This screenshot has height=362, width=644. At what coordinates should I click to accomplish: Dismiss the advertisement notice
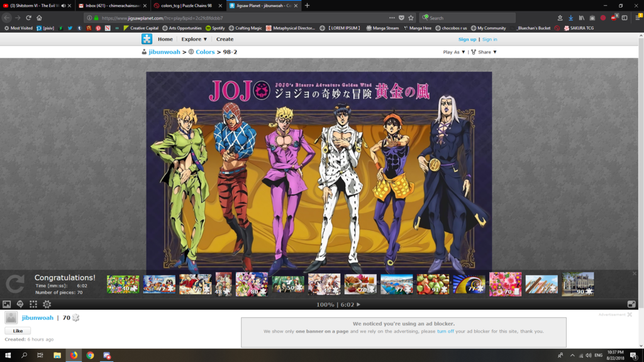pos(630,314)
